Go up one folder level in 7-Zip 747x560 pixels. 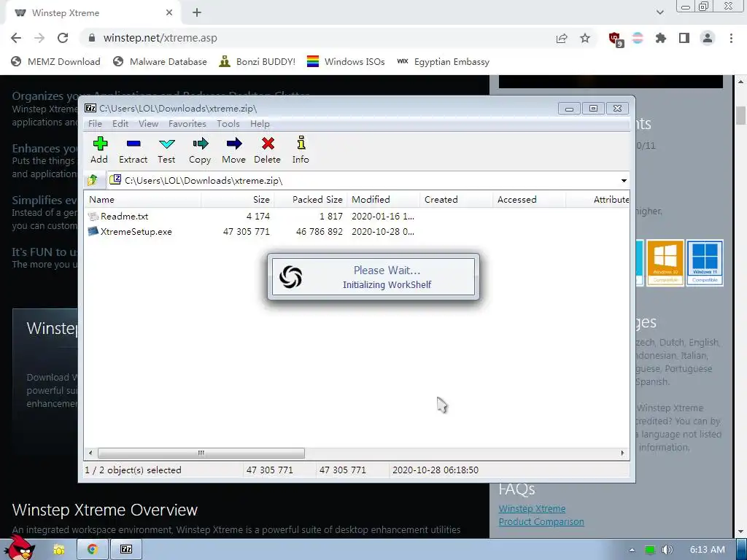pos(93,180)
